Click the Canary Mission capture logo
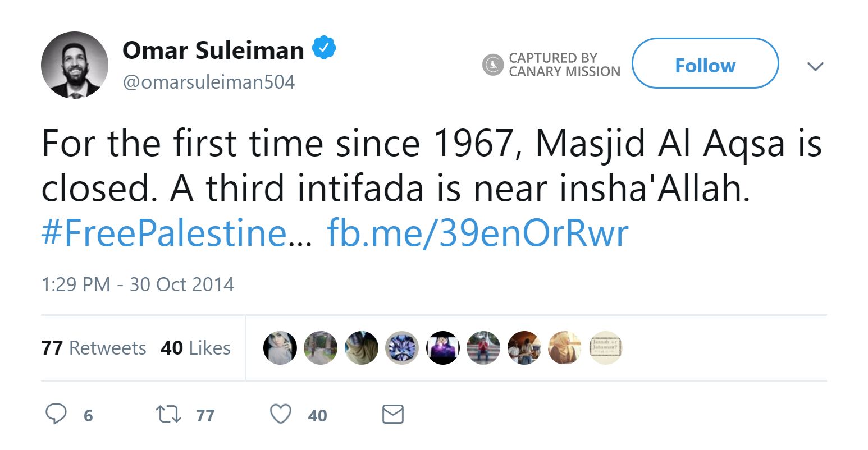Screen dimensions: 868x450 tap(492, 65)
